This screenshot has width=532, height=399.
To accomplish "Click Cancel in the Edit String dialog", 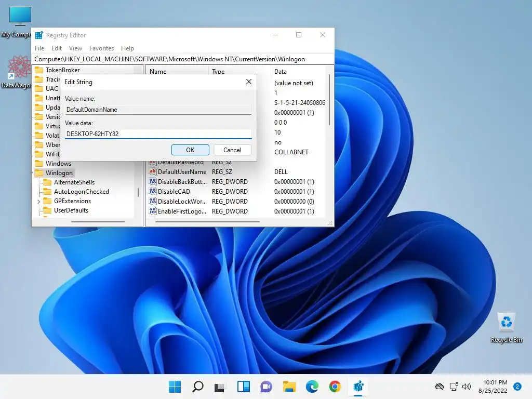I will (232, 150).
